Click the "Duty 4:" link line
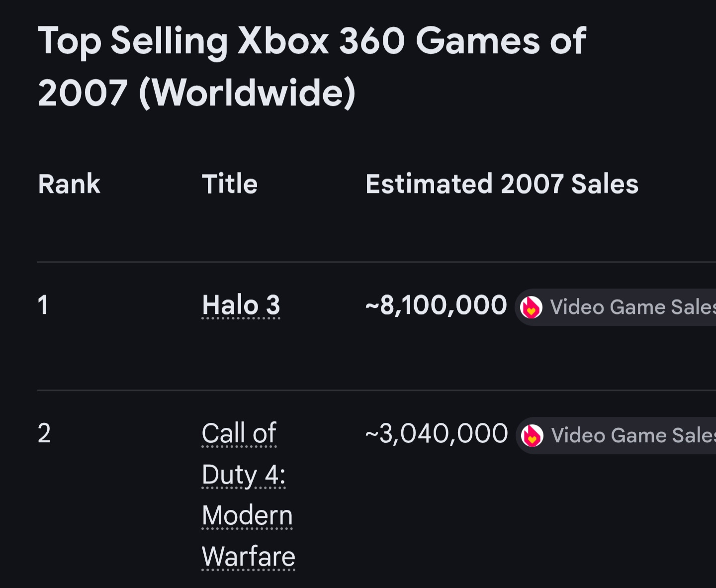 click(x=244, y=475)
